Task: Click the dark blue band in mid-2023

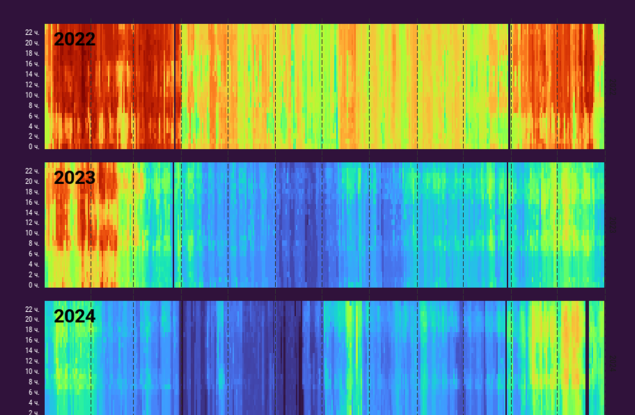Action: (x=300, y=225)
